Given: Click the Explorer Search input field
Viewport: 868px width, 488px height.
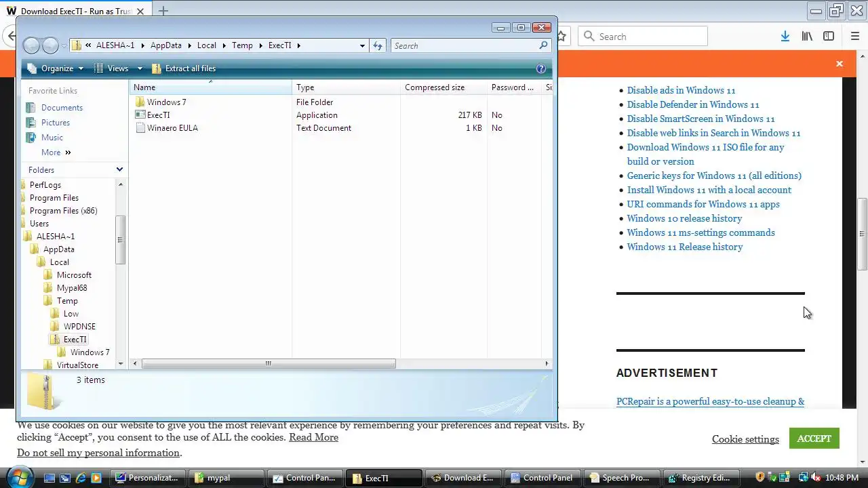Looking at the screenshot, I should click(x=465, y=45).
